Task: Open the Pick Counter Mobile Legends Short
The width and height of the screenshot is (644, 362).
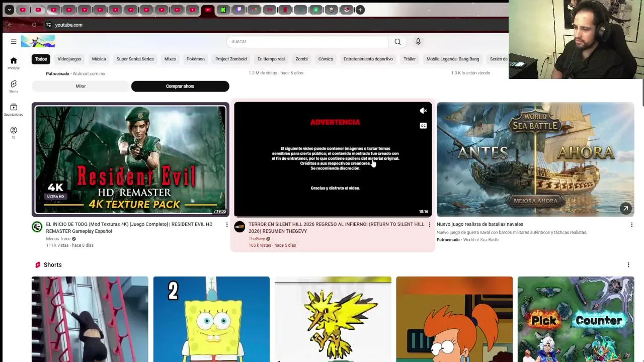Action: click(576, 319)
